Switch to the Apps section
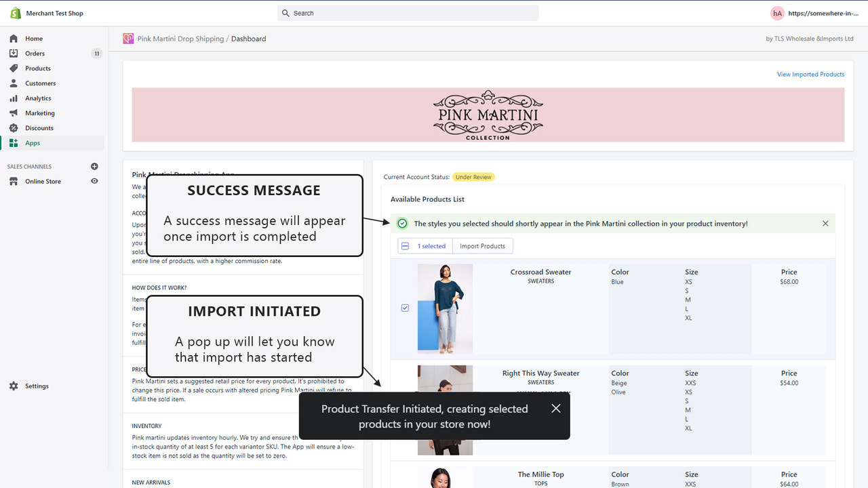The width and height of the screenshot is (868, 488). (31, 142)
